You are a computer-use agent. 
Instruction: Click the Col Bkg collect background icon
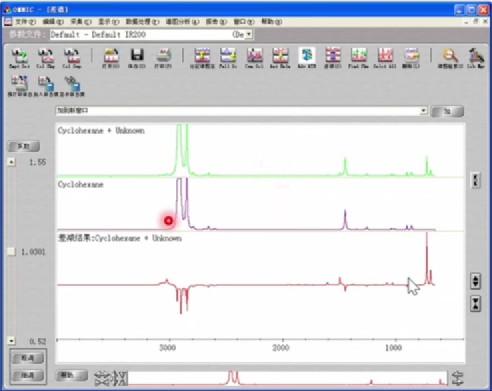pos(46,58)
